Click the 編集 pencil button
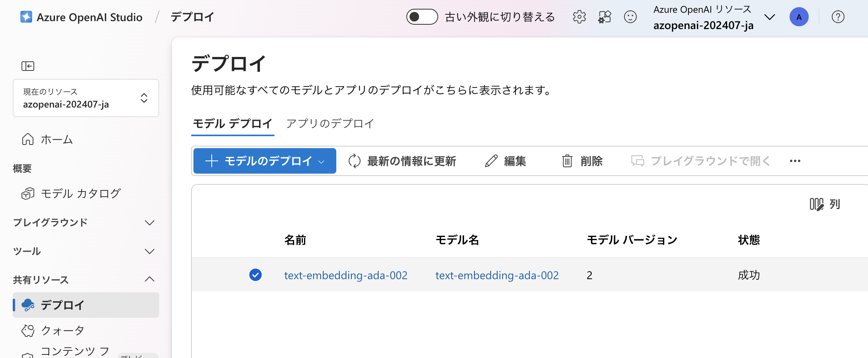868x358 pixels. [505, 161]
